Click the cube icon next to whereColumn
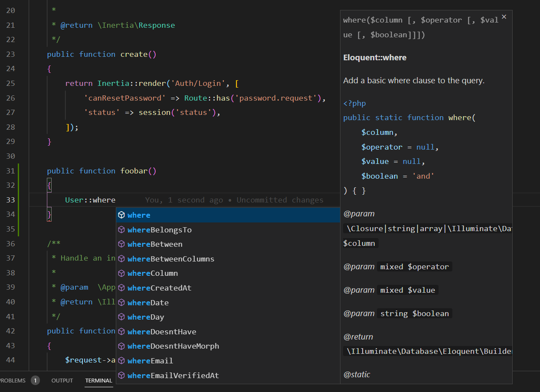The image size is (540, 392). pyautogui.click(x=121, y=273)
